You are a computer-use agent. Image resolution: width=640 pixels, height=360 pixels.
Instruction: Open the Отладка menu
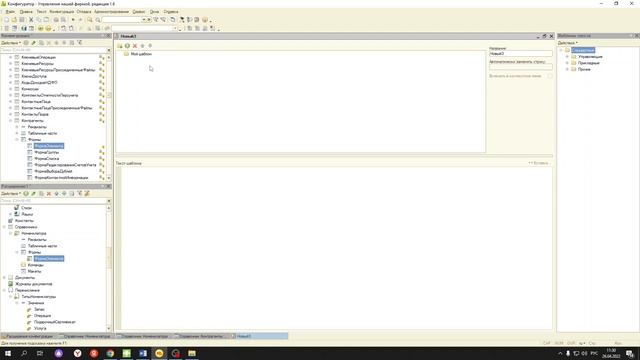point(84,12)
